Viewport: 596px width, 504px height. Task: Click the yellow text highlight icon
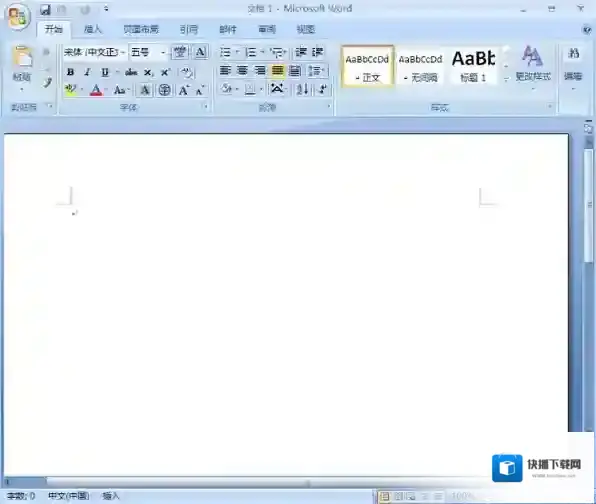70,90
